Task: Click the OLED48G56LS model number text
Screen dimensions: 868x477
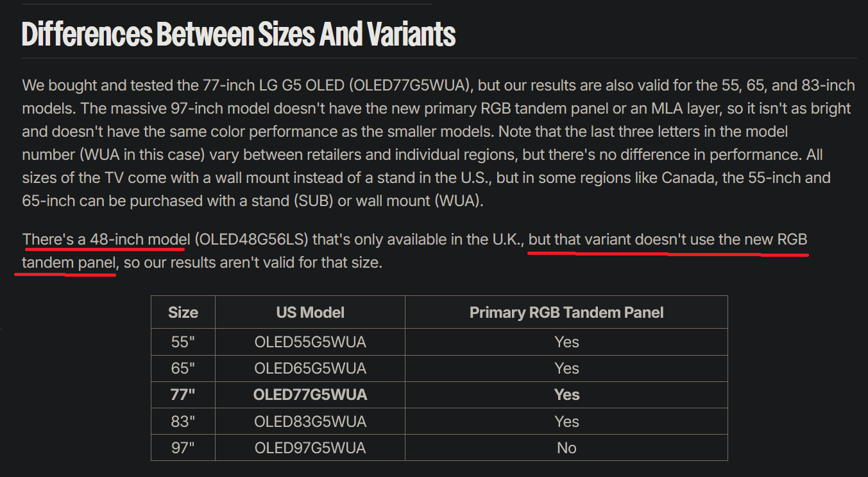Action: [x=252, y=240]
